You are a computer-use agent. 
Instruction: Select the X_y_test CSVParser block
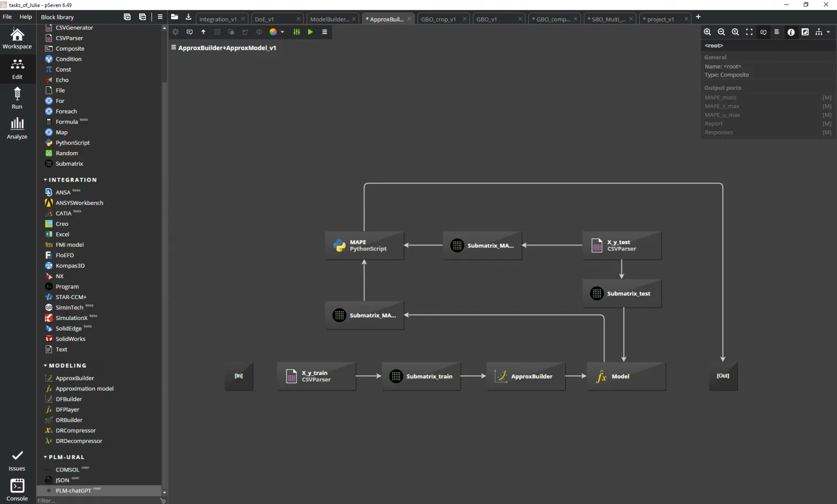[622, 246]
